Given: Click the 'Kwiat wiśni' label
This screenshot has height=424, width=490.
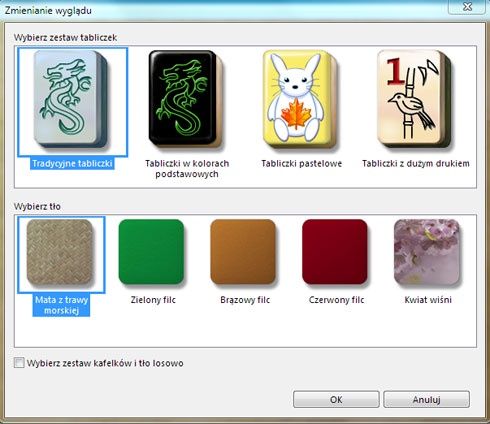Looking at the screenshot, I should pos(428,300).
